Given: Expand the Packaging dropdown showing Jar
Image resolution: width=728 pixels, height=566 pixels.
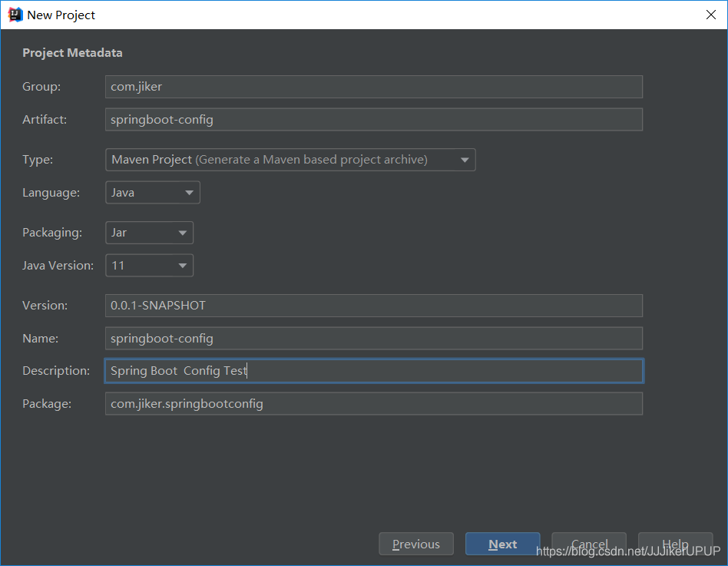Looking at the screenshot, I should click(150, 233).
